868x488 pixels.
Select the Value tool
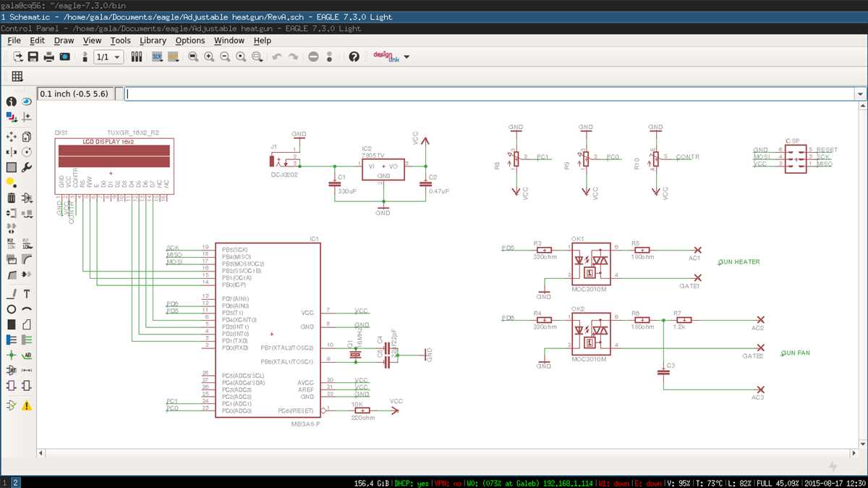tap(27, 243)
